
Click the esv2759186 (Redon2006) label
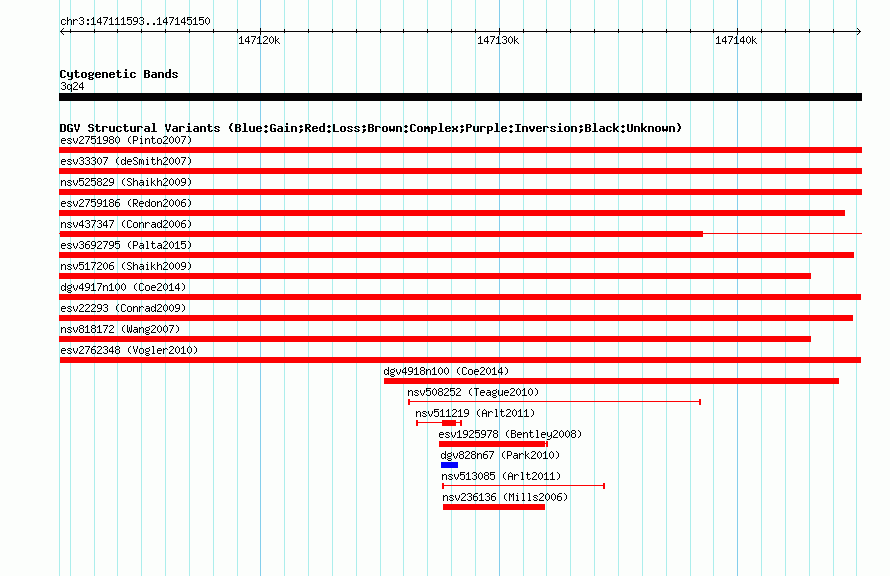pos(126,203)
